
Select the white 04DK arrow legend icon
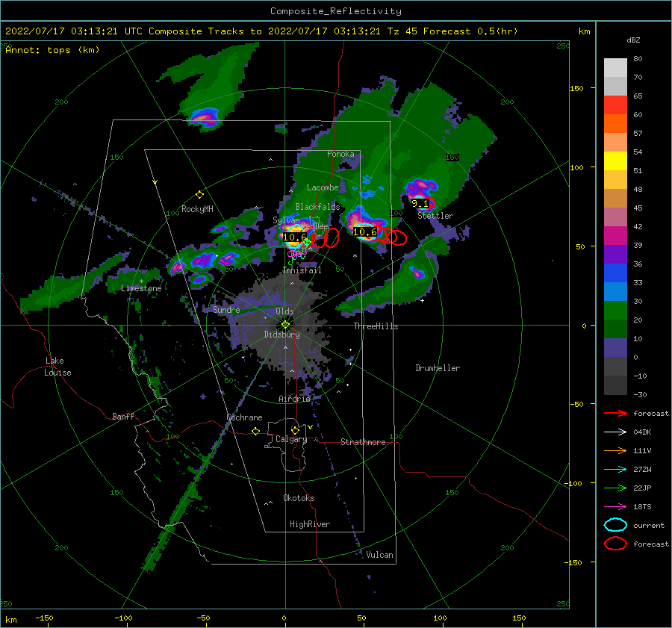tap(615, 432)
